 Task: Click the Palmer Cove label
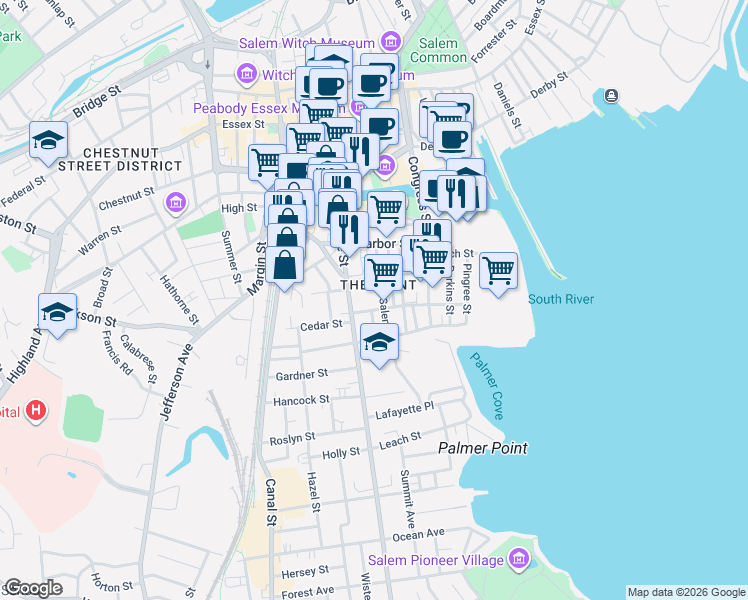point(487,386)
